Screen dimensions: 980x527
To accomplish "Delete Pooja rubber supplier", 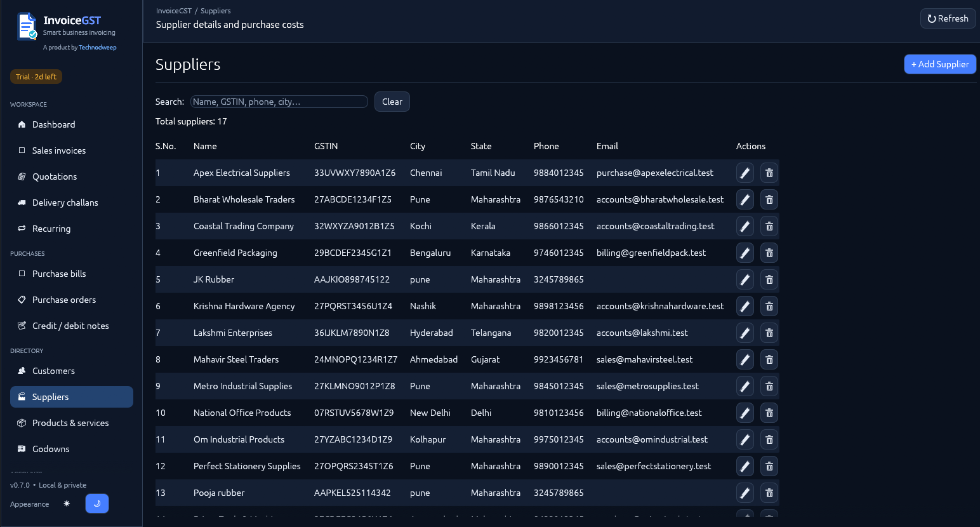I will click(x=769, y=493).
